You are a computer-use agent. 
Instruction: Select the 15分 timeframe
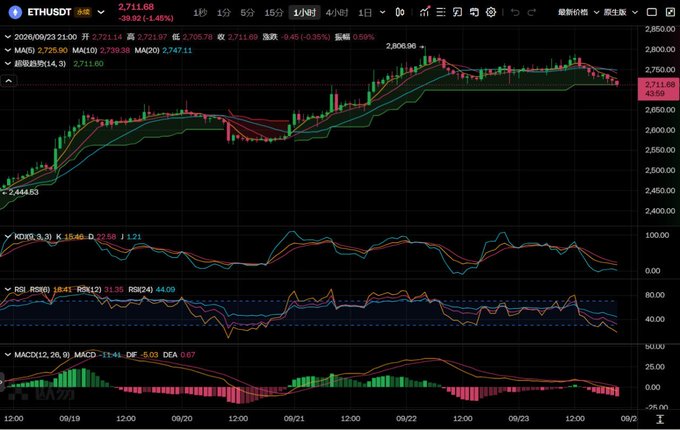pos(274,13)
